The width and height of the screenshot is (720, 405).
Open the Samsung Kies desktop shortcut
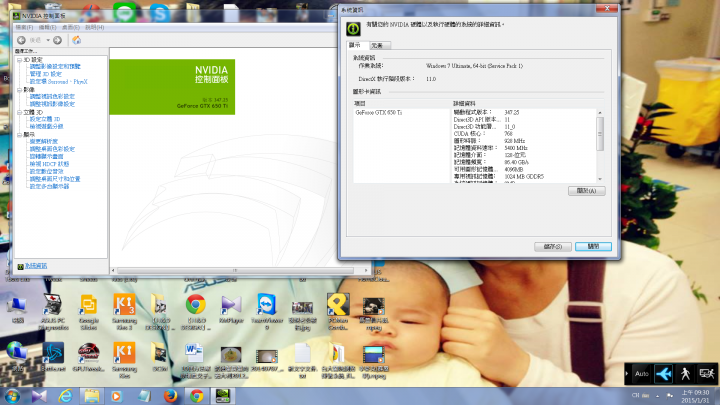point(124,360)
